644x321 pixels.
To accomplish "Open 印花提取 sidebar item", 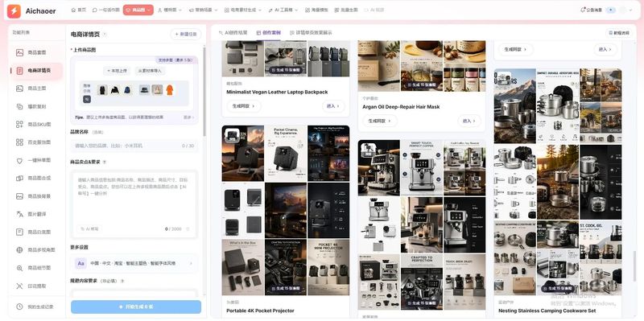I will (x=36, y=286).
